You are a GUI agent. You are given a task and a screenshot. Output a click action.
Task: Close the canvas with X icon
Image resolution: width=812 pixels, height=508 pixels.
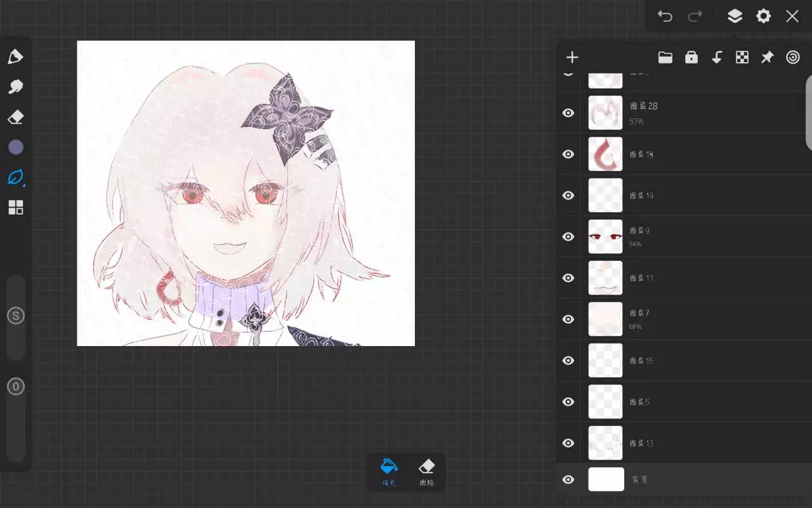(x=792, y=16)
